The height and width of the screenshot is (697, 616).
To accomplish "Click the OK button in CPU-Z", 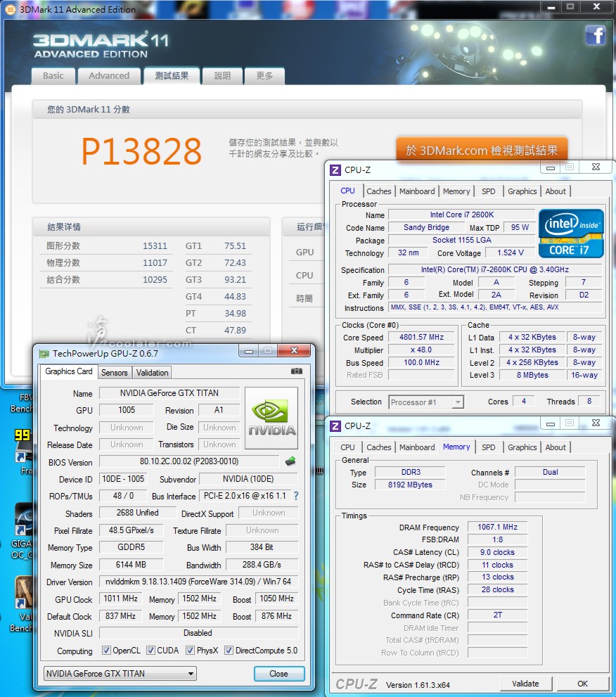I will click(x=582, y=684).
